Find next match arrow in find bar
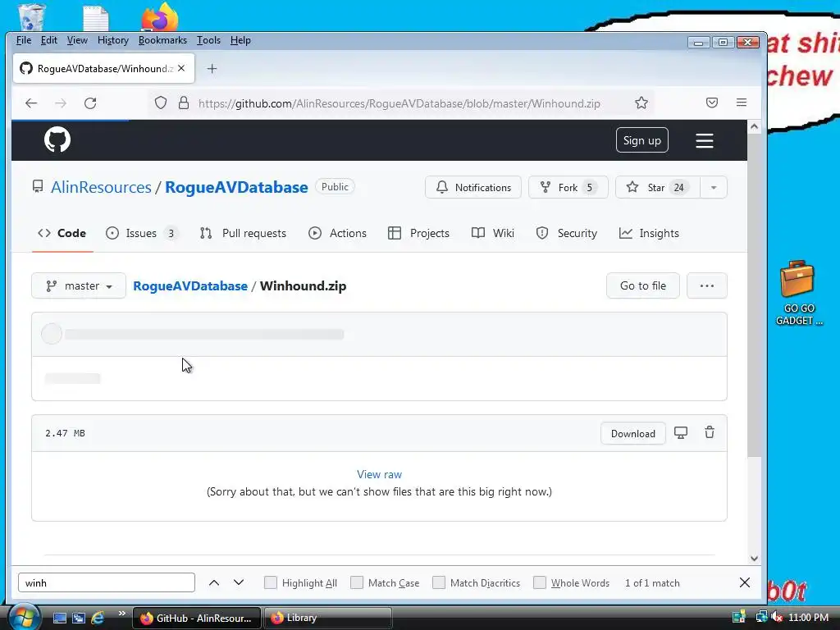 click(239, 582)
